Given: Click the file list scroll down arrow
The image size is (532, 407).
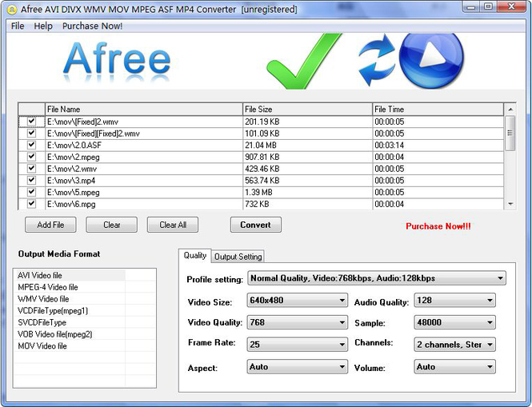Looking at the screenshot, I should point(510,204).
